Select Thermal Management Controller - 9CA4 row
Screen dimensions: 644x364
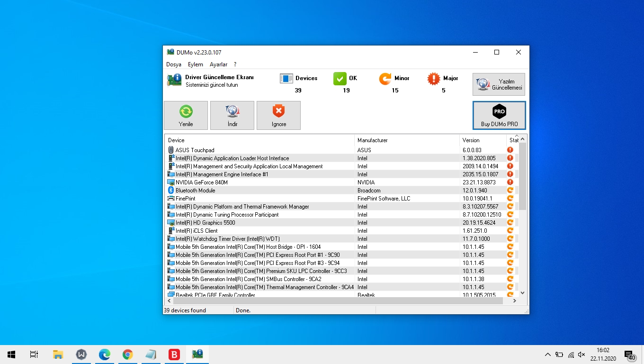tap(340, 287)
